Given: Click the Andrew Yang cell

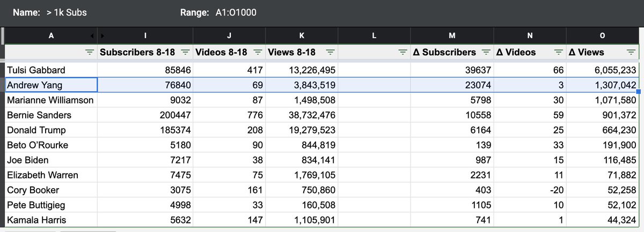Looking at the screenshot, I should (52, 85).
